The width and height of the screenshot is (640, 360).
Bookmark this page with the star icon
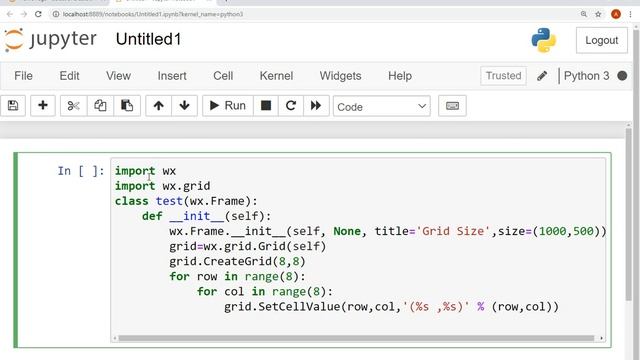pyautogui.click(x=598, y=14)
